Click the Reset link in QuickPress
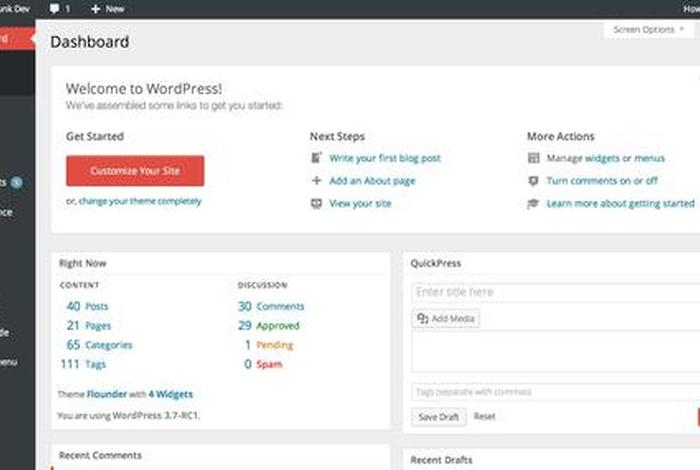This screenshot has width=700, height=470. [x=484, y=416]
